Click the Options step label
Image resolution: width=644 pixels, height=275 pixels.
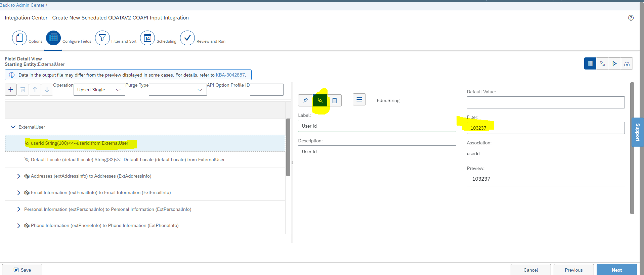click(x=35, y=41)
